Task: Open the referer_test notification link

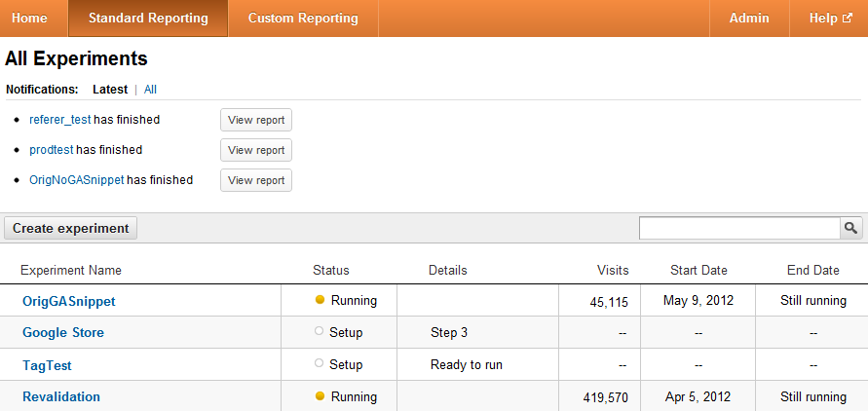Action: coord(60,120)
